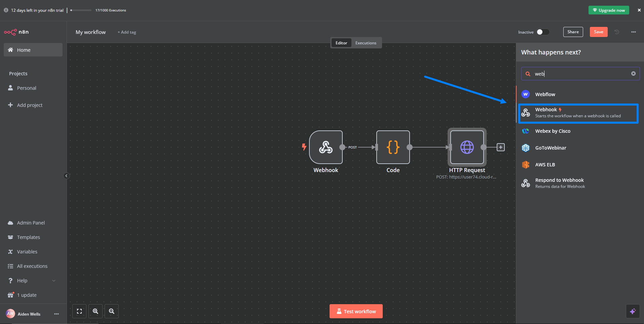This screenshot has width=644, height=324.
Task: Open the Home page
Action: [x=33, y=50]
